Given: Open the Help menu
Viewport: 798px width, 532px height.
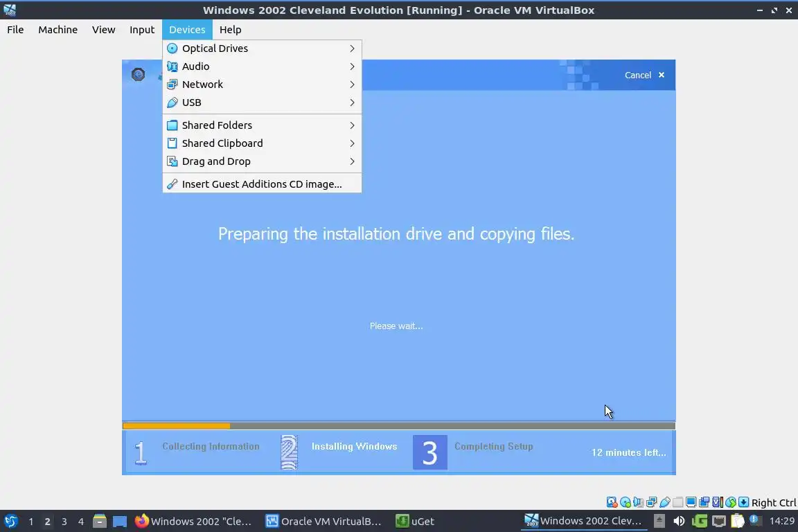Looking at the screenshot, I should click(231, 30).
